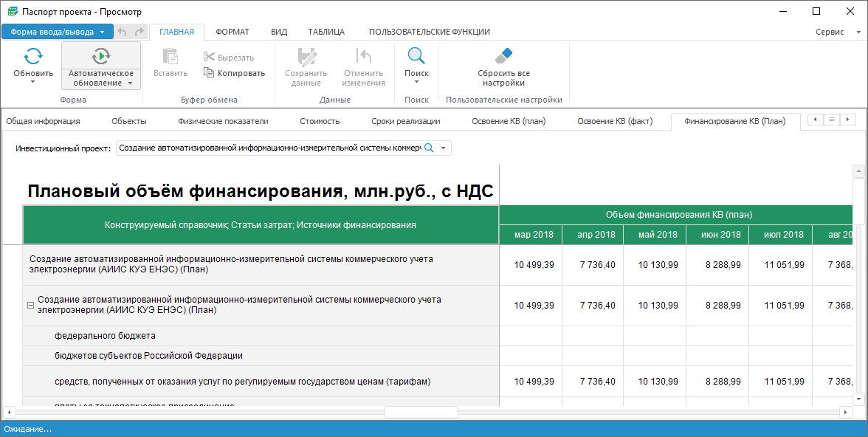Open the Освоение КВ (план) tab
The width and height of the screenshot is (868, 437).
coord(509,121)
